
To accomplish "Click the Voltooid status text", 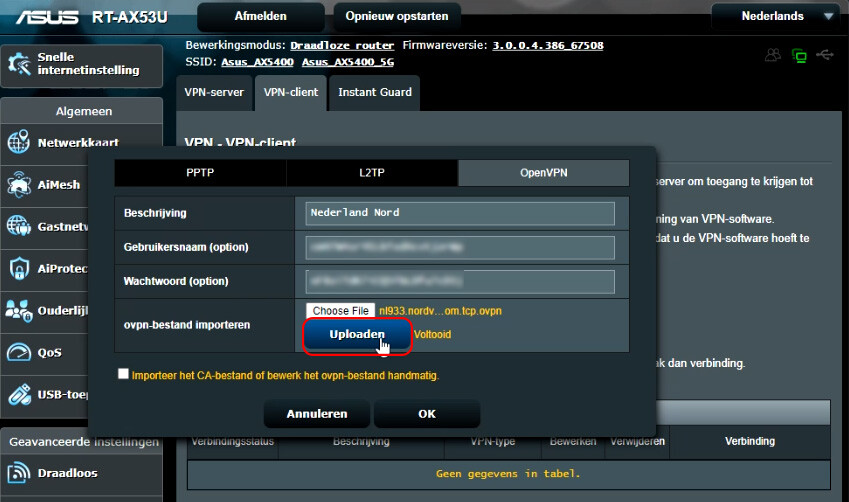I will pos(432,334).
